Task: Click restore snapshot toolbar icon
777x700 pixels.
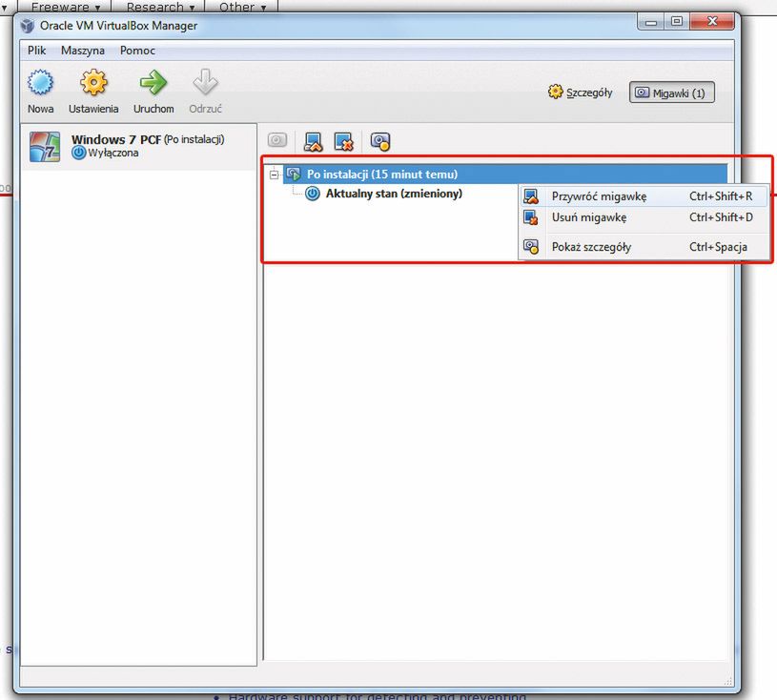Action: [313, 142]
